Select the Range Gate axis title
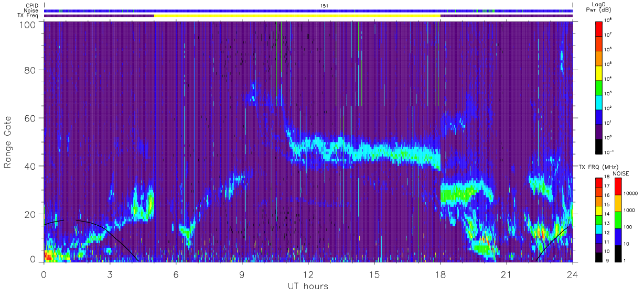 pos(8,143)
